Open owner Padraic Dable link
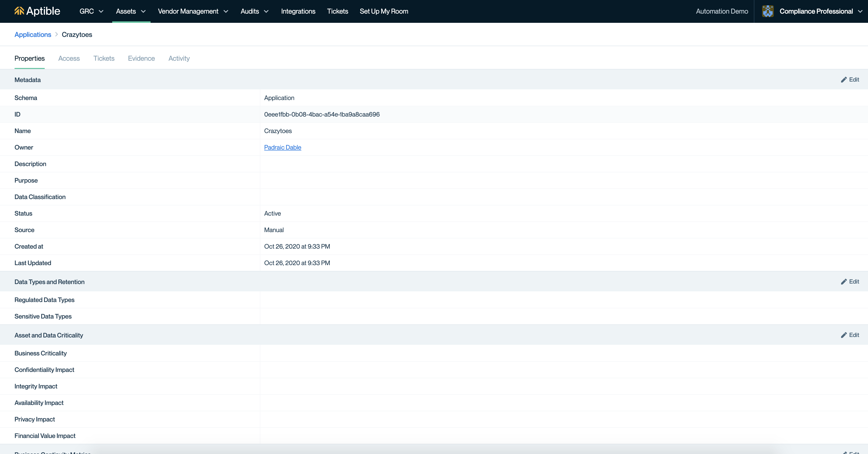The image size is (868, 454). coord(282,147)
